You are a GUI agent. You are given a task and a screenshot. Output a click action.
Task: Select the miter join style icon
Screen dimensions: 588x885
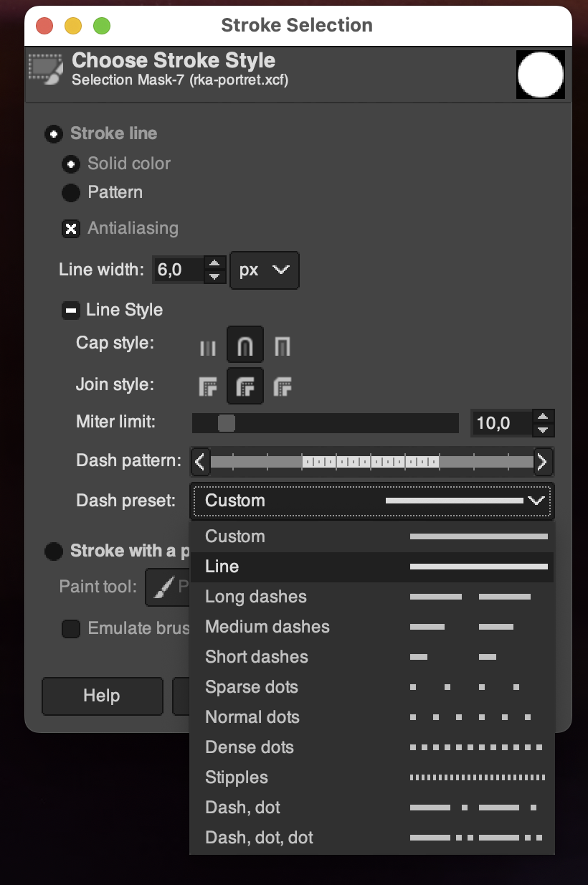[208, 388]
